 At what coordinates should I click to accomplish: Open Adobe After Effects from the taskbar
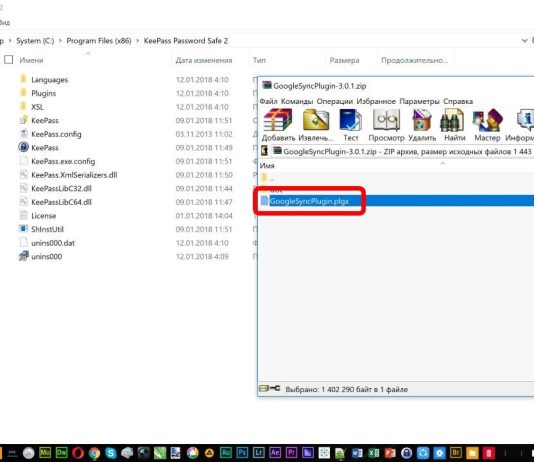(275, 453)
